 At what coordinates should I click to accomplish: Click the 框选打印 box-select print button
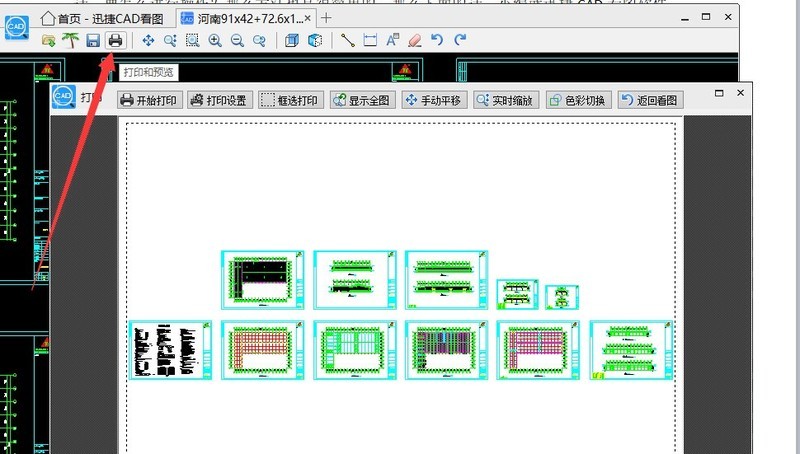pos(290,100)
